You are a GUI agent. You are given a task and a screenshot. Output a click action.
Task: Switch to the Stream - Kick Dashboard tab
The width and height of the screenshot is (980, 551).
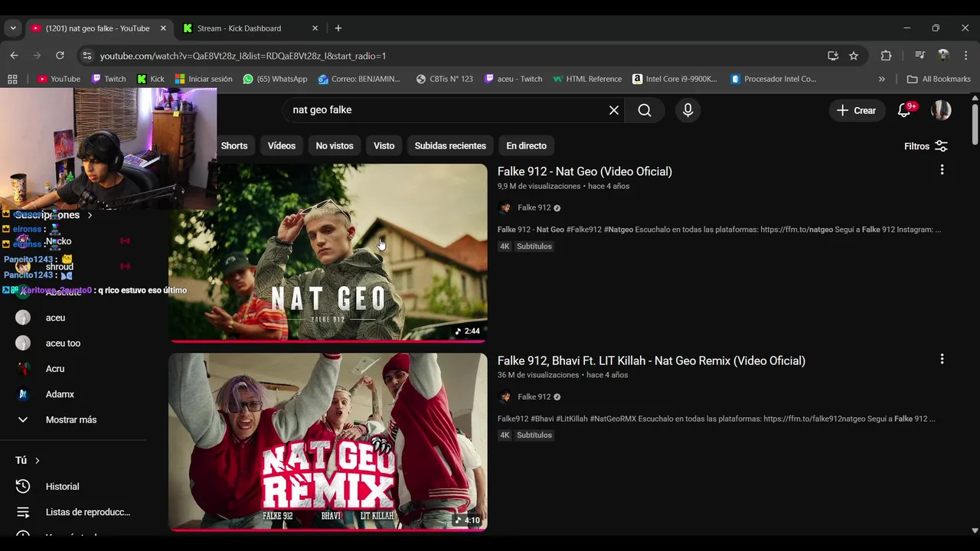[249, 28]
